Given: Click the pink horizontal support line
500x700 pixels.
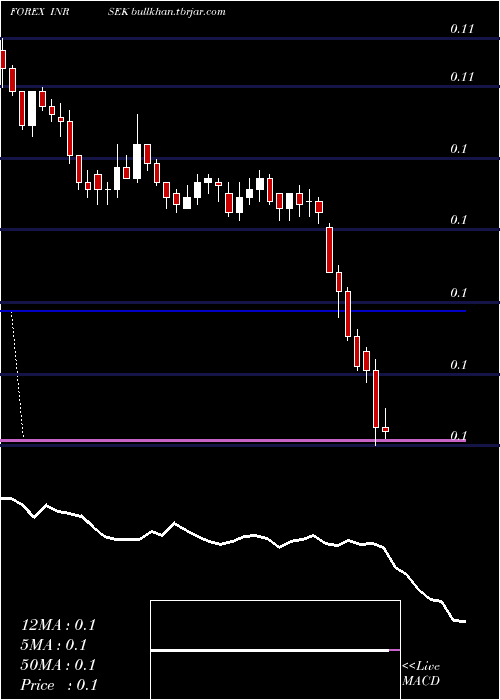Looking at the screenshot, I should [x=233, y=441].
